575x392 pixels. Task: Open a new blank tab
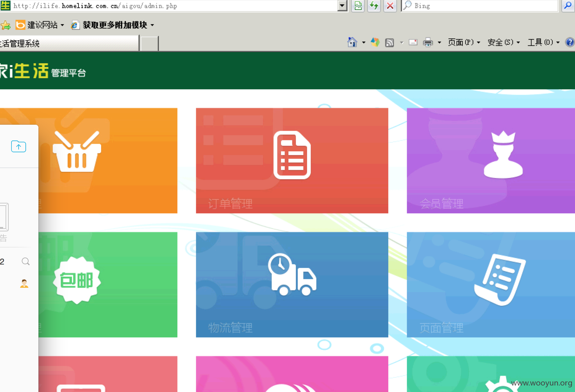coord(149,43)
